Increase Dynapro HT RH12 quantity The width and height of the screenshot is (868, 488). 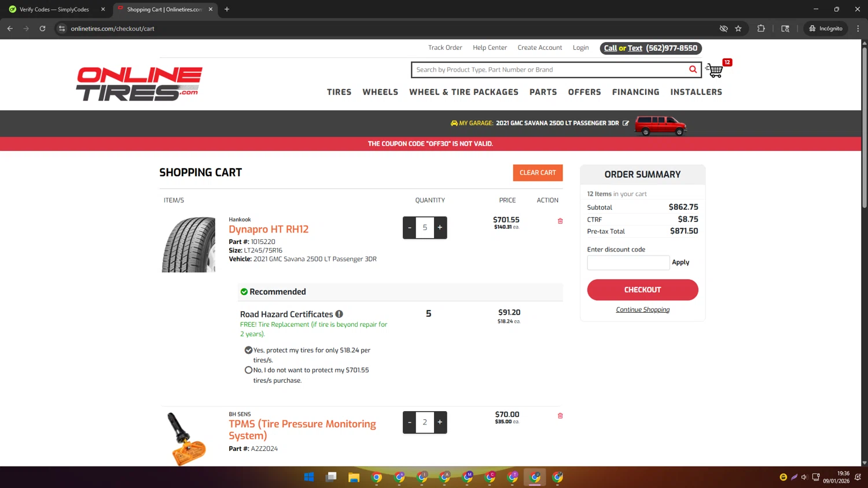pyautogui.click(x=440, y=227)
